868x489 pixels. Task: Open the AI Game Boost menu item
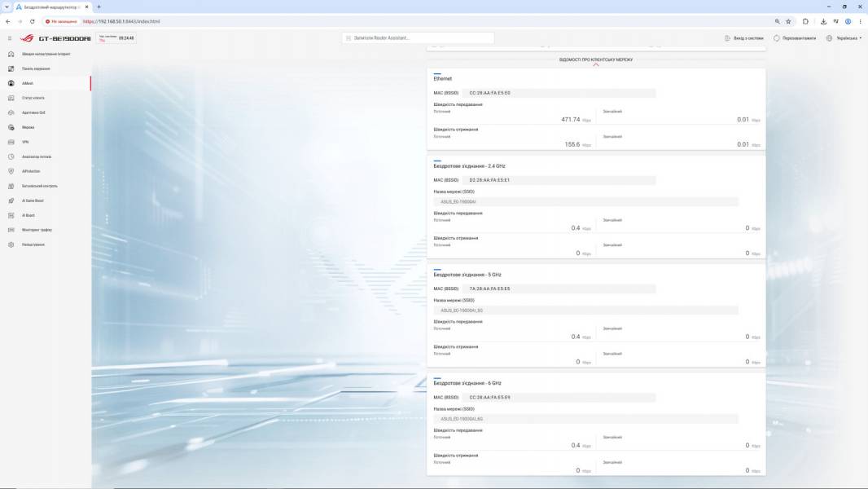click(46, 200)
